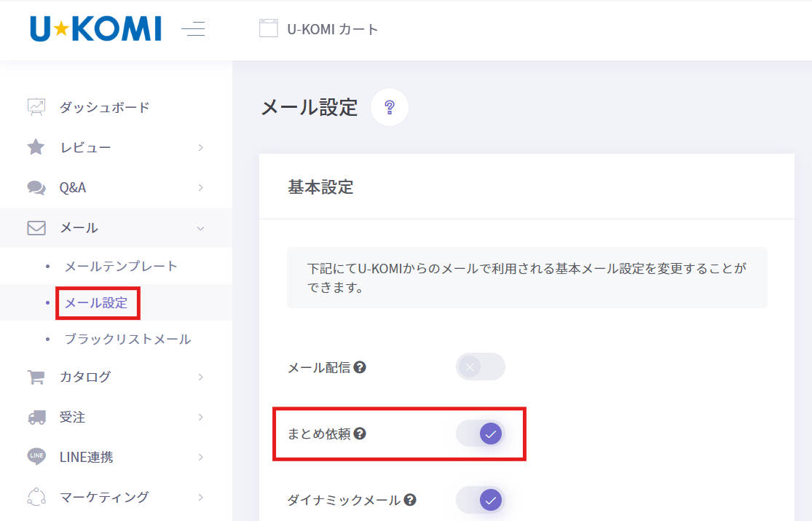The height and width of the screenshot is (521, 812).
Task: Enable the メール配信 toggle
Action: point(480,367)
